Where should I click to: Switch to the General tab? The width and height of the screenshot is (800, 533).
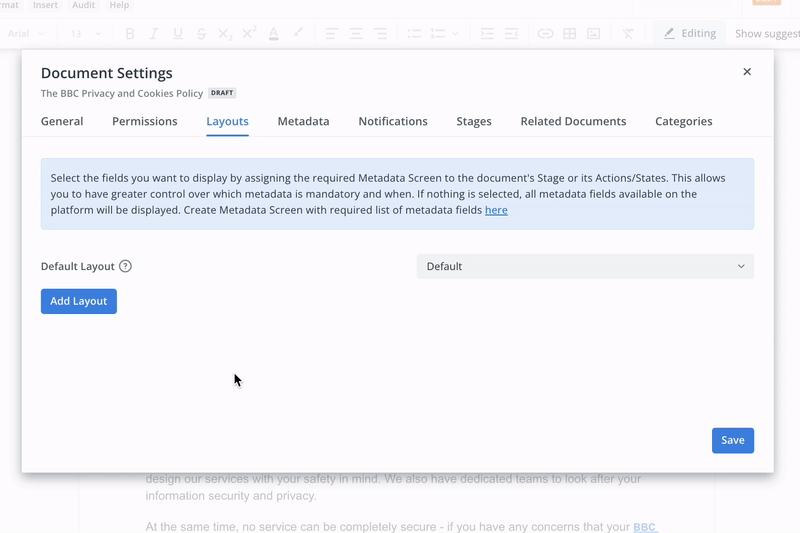[x=62, y=121]
